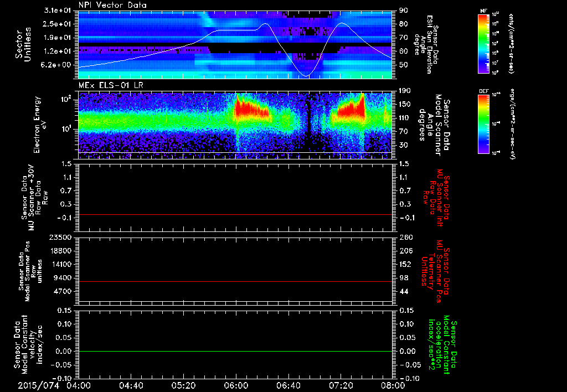Viewport: 567px width, 392px height.
Task: Click the DEF color scale bar
Action: coord(483,124)
